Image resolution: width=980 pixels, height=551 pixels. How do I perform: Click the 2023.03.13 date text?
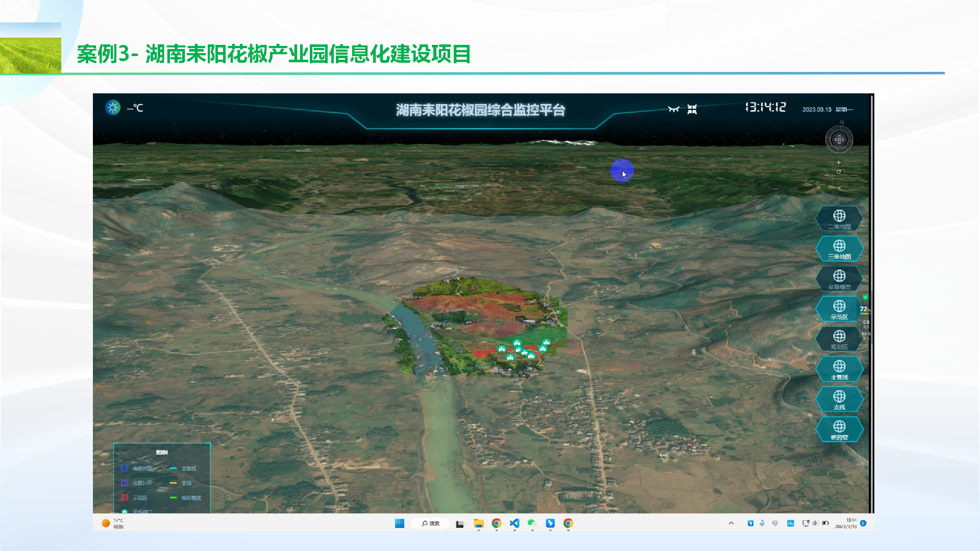point(817,109)
